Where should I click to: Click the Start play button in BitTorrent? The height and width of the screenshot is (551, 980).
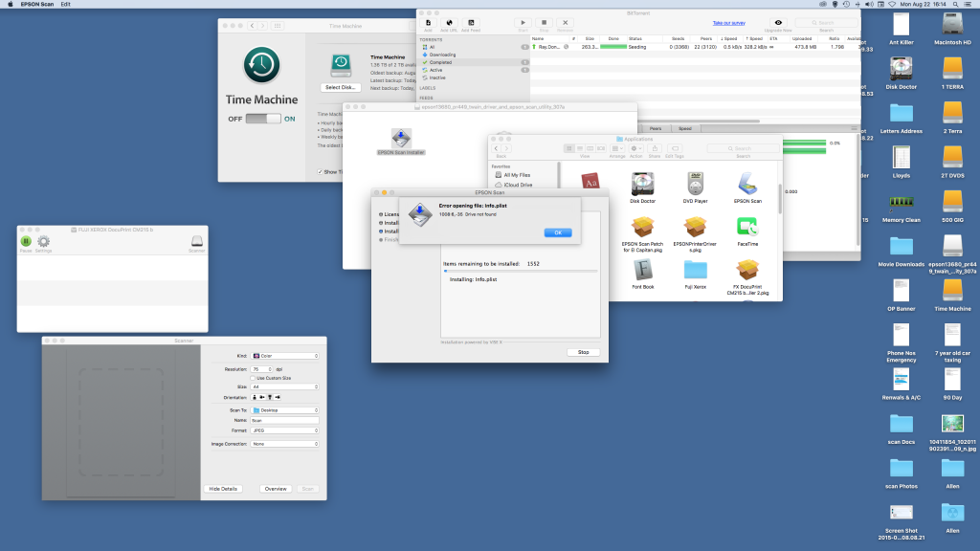tap(523, 23)
